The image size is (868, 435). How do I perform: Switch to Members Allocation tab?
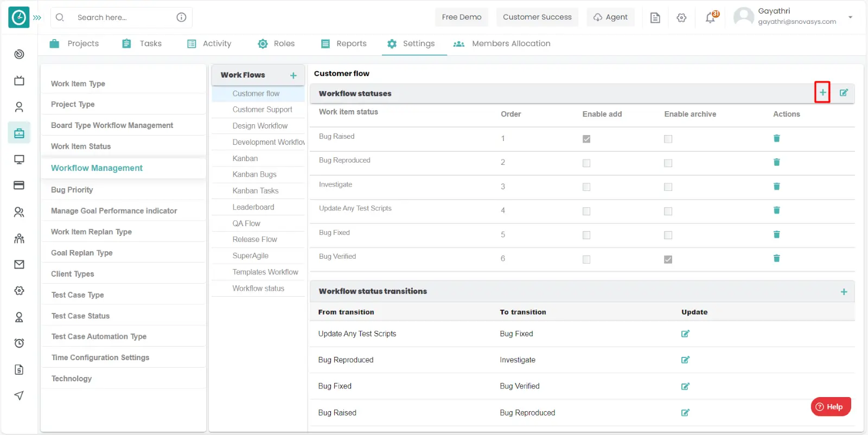(502, 44)
